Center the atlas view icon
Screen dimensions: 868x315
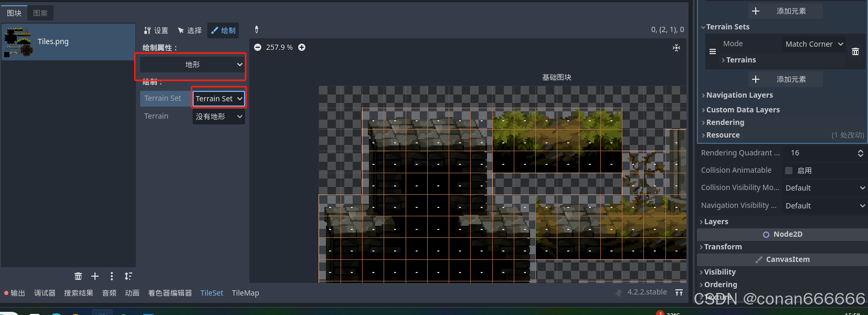pos(676,48)
